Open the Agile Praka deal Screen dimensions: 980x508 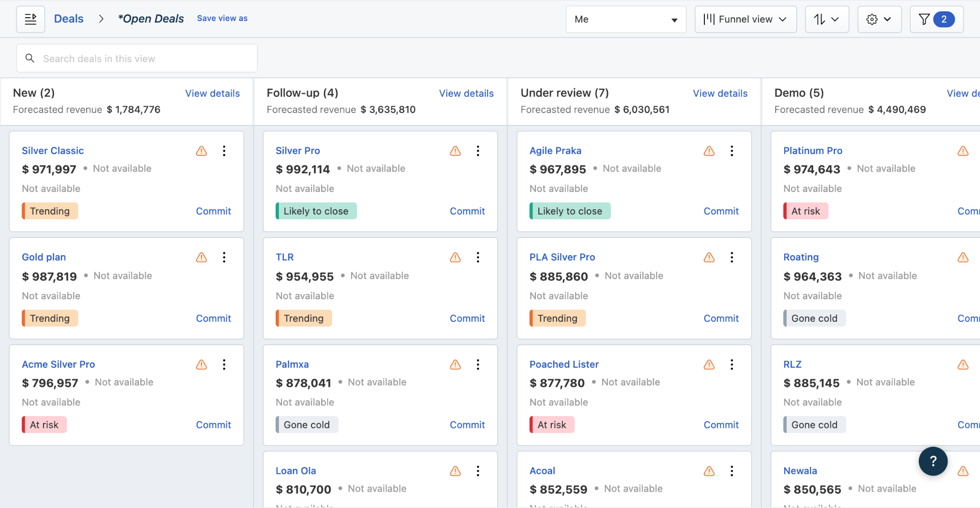556,151
